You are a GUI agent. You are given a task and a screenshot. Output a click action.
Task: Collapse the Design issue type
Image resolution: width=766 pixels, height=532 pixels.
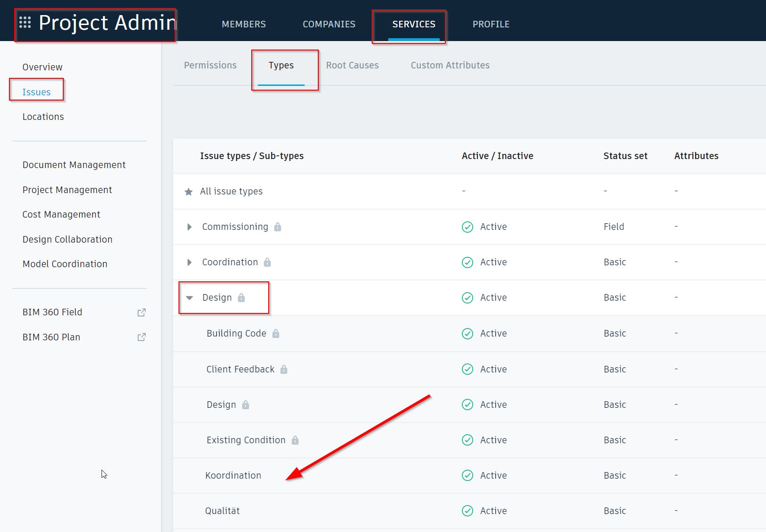[x=190, y=297]
